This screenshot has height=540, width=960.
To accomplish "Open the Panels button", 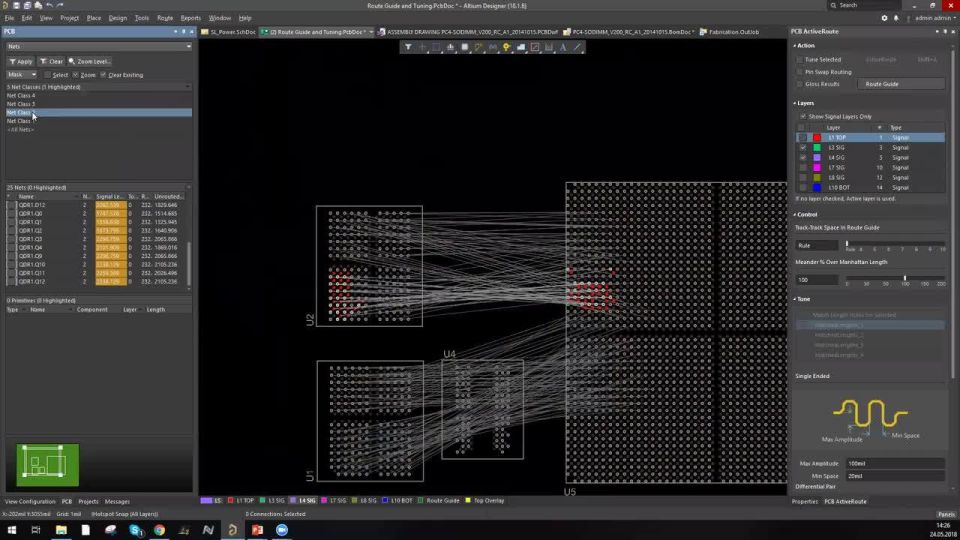I will point(946,514).
